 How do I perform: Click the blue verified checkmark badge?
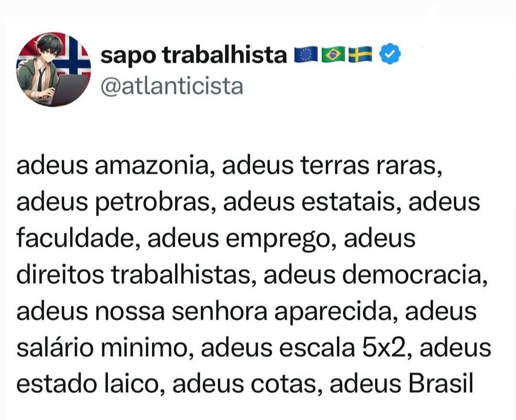[x=390, y=54]
